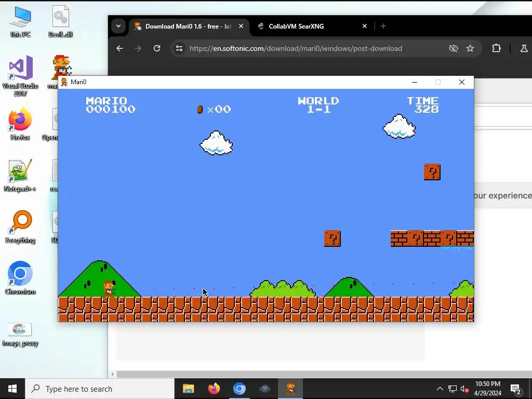The width and height of the screenshot is (532, 399).
Task: Bookmark this page with star icon
Action: coord(470,48)
